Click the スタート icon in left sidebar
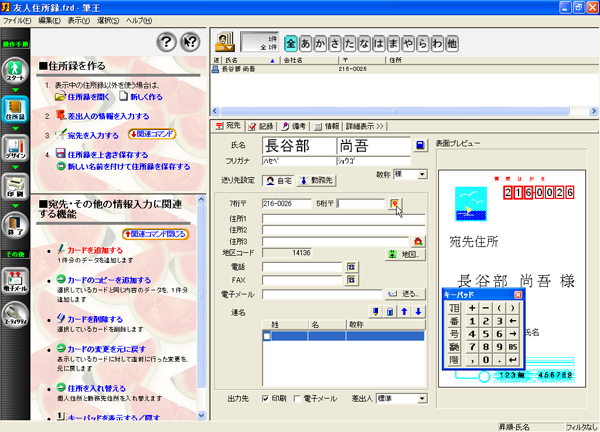 coord(15,72)
